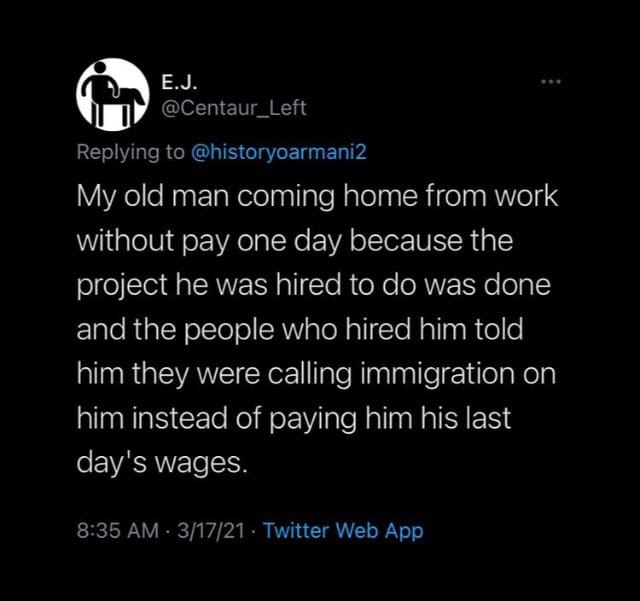
Task: Click the E.J. profile avatar picture
Action: tap(106, 96)
